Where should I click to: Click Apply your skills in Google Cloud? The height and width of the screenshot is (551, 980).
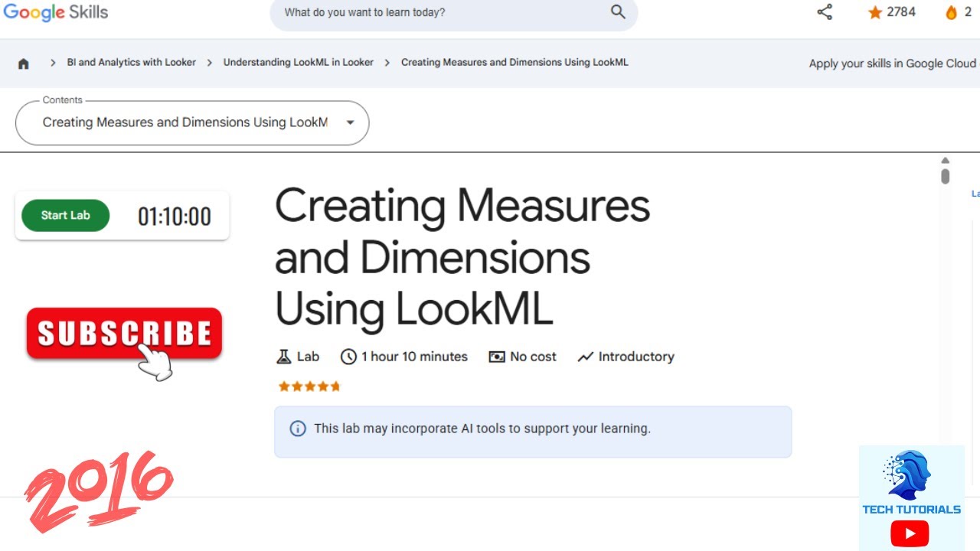pos(893,64)
